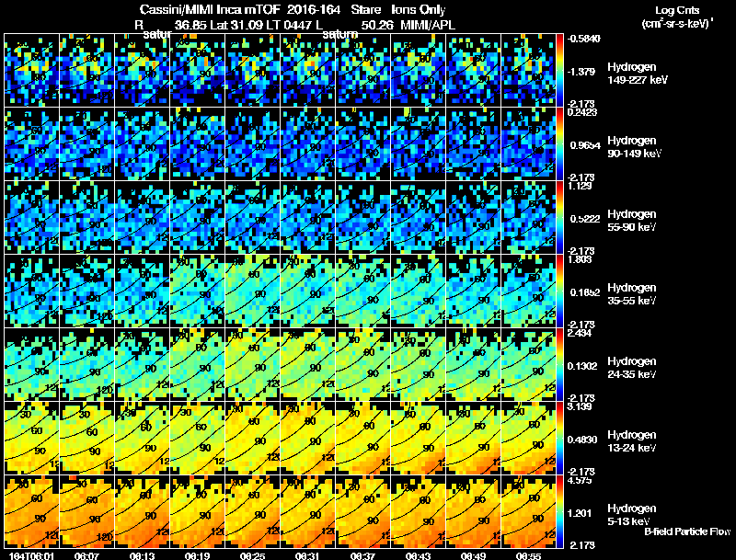This screenshot has width=736, height=560.
Task: Click the '06:49' time axis label
Action: point(473,556)
